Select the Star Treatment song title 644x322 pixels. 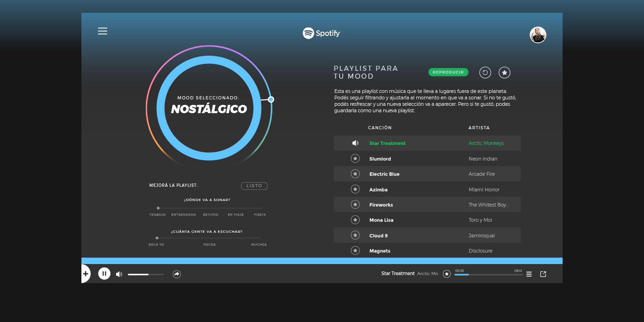[x=387, y=144]
